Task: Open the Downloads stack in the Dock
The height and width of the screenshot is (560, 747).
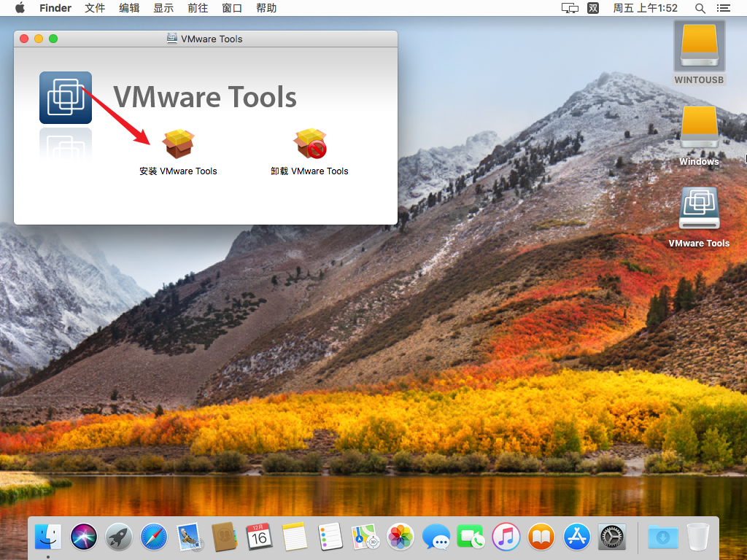Action: 663,536
